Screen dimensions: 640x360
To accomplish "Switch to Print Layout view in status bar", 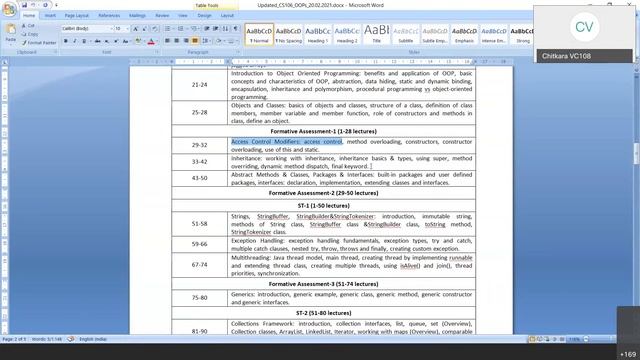I will pyautogui.click(x=532, y=339).
